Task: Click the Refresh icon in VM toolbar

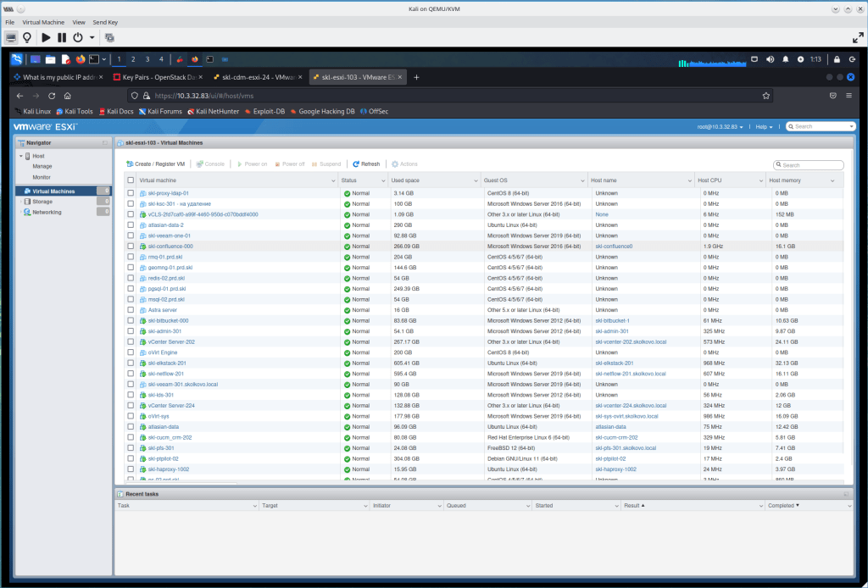Action: 356,164
